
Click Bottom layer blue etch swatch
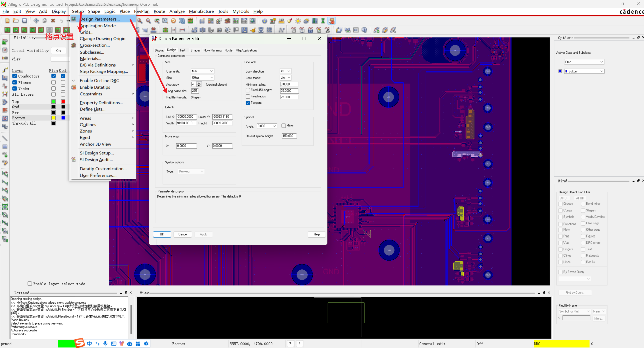(63, 118)
